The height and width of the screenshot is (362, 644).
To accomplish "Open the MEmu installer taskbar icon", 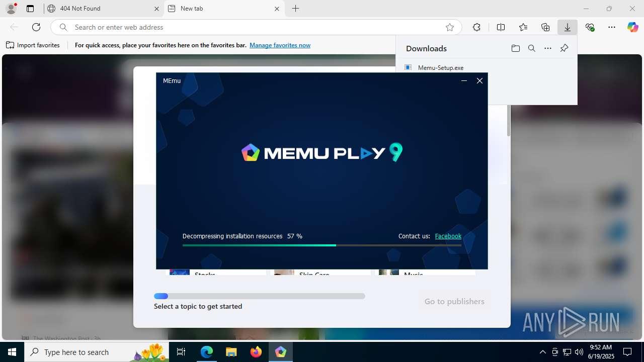I will [x=281, y=352].
